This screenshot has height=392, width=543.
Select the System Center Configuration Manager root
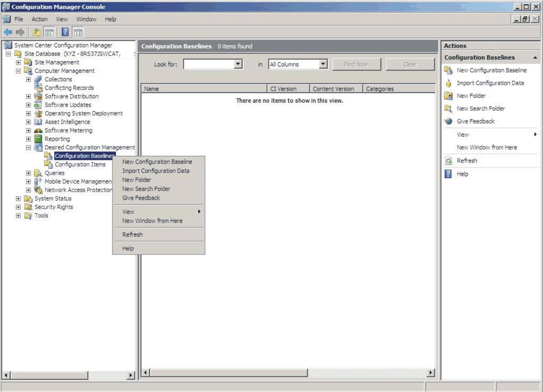tap(63, 45)
